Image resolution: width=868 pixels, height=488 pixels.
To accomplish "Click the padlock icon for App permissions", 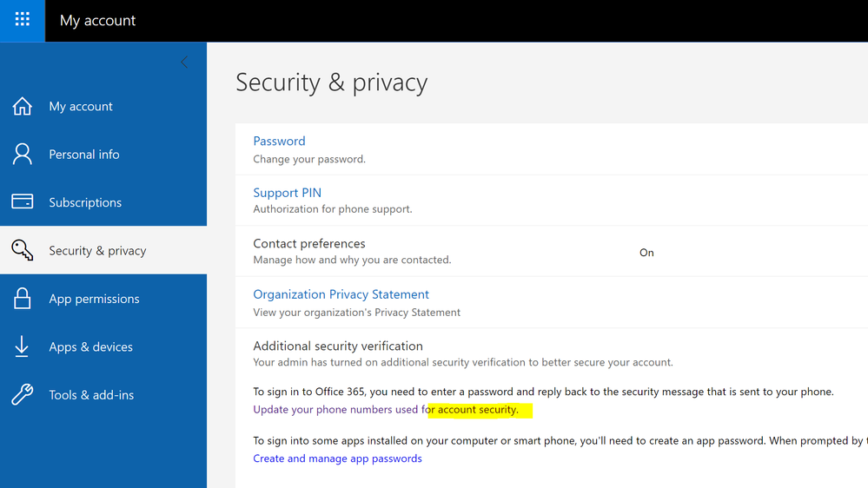I will tap(23, 299).
